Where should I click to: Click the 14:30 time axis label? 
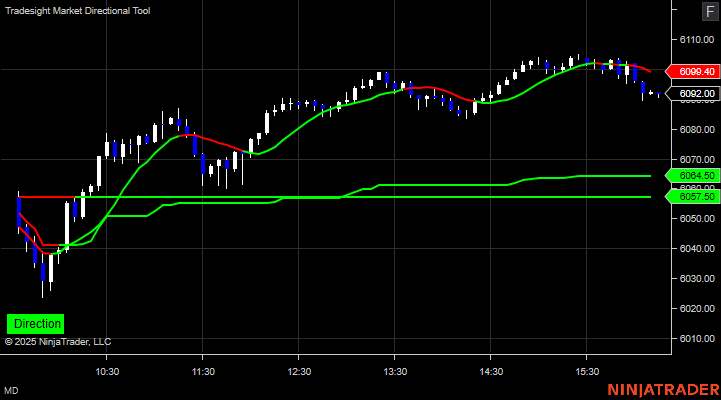pyautogui.click(x=491, y=371)
